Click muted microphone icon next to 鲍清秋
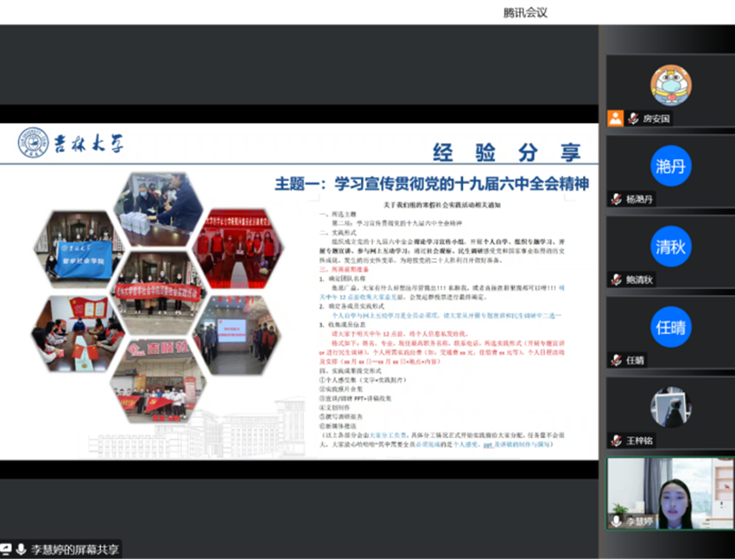Viewport: 735px width, 560px height. click(x=616, y=280)
